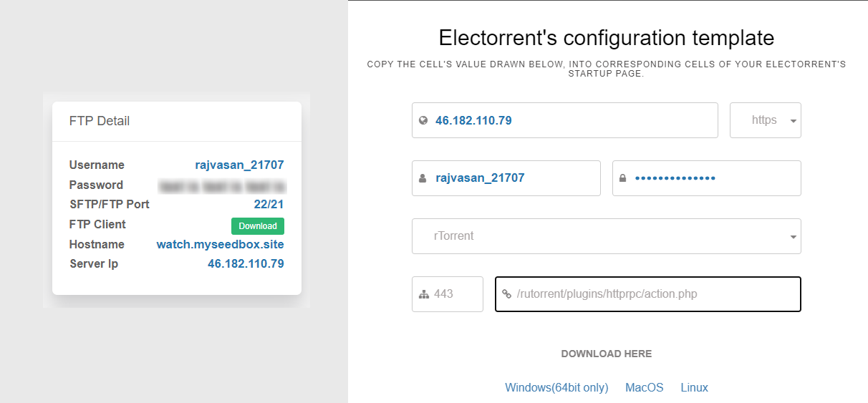
Task: Click the FTP username rajvasan_21707 value
Action: point(239,165)
